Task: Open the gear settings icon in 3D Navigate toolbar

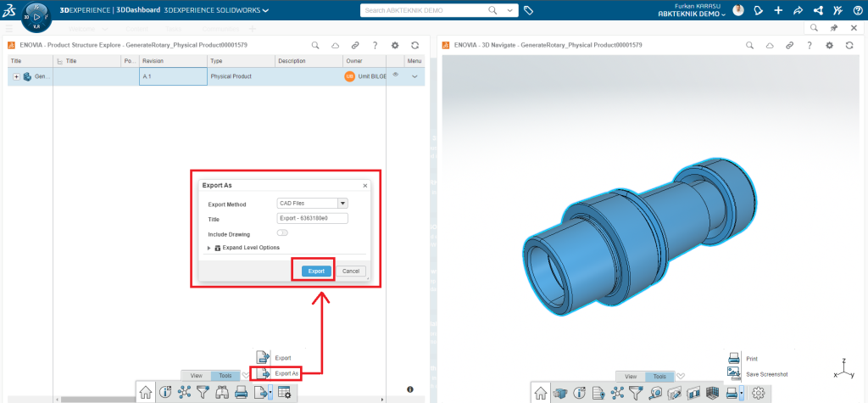Action: coord(758,393)
